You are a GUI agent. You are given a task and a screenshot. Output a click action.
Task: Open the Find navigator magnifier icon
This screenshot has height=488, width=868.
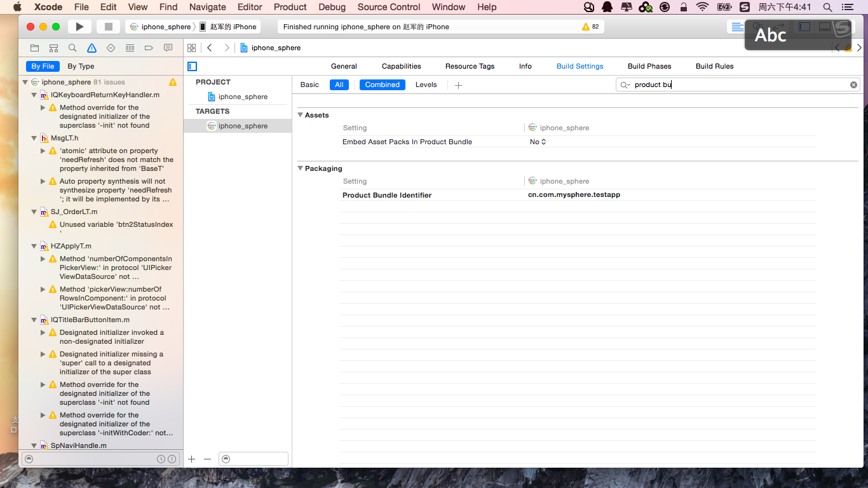pyautogui.click(x=72, y=48)
